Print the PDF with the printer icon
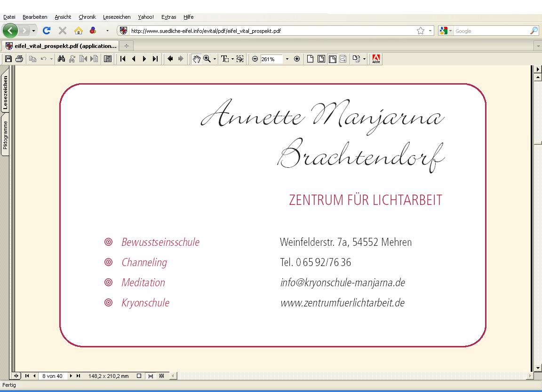Screen dimensions: 542x392 point(19,59)
